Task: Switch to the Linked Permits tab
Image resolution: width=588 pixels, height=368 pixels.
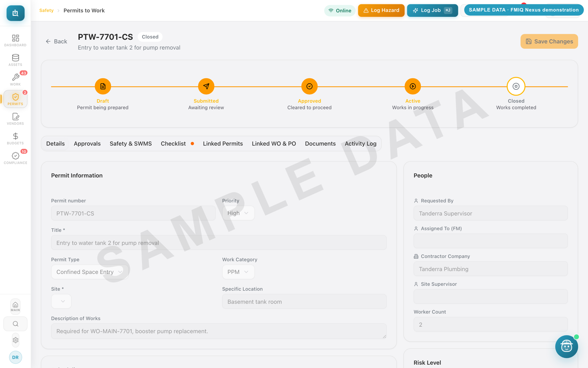Action: tap(223, 144)
